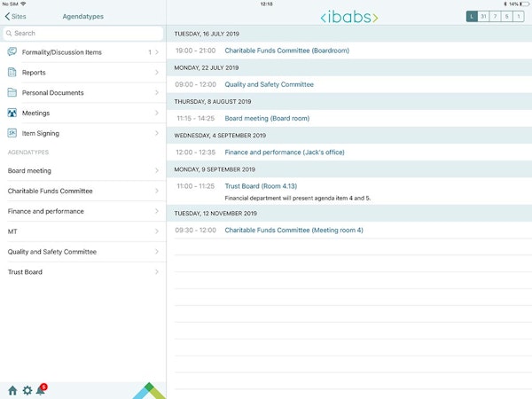Switch to the list view (L) segment
Viewport: 532px width, 399px height.
pyautogui.click(x=472, y=16)
